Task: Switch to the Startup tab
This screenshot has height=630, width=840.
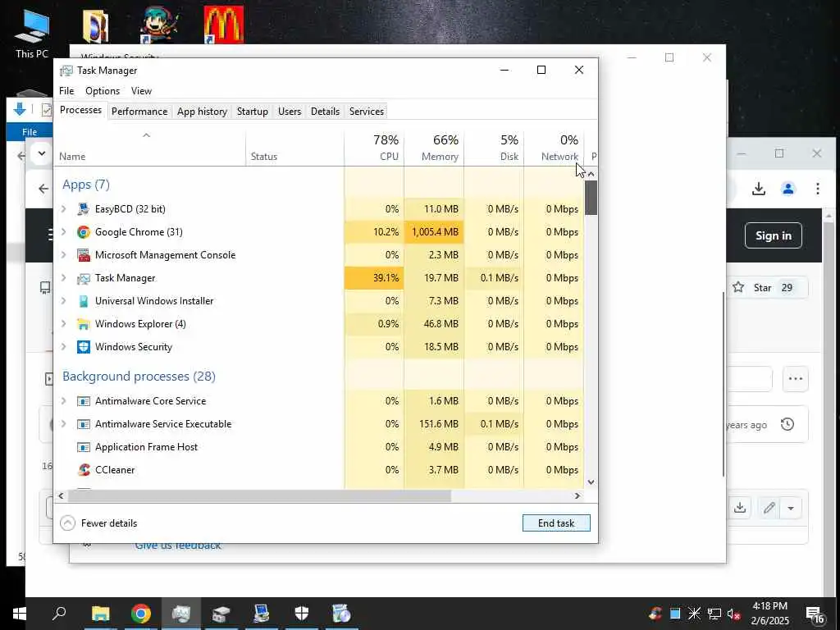Action: [x=253, y=112]
